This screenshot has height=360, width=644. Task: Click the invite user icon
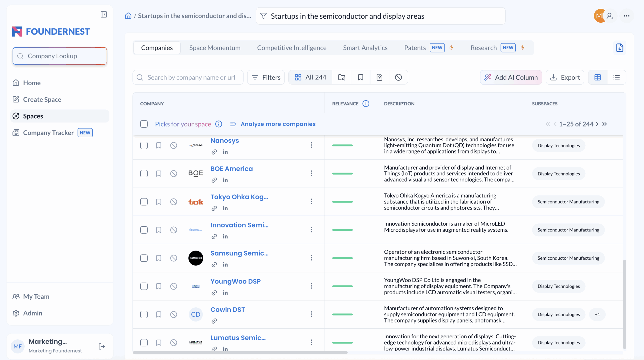coord(610,16)
